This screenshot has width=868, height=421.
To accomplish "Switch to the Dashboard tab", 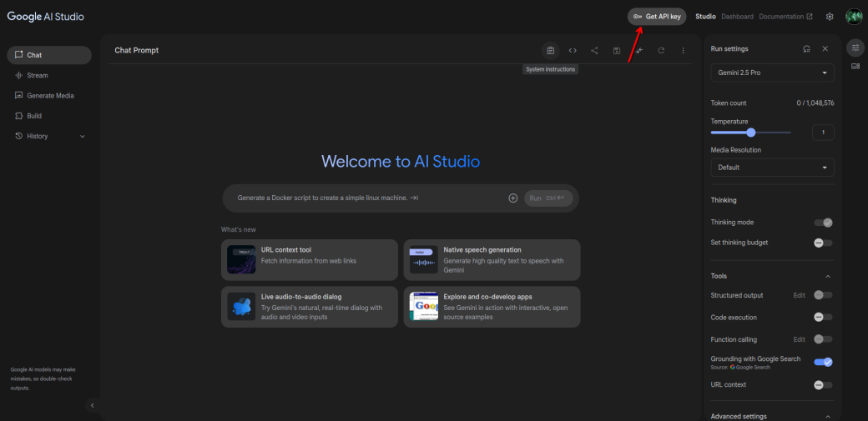I will (x=737, y=17).
